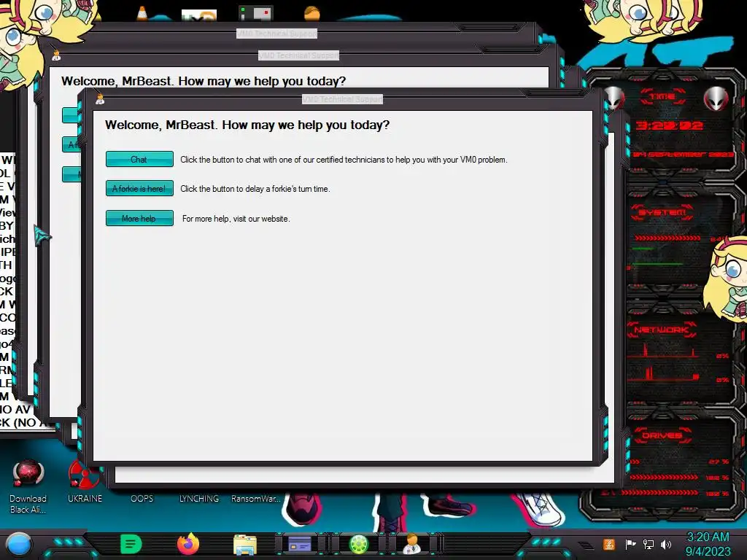Click the 'For more help, visit our website.' text

[236, 219]
